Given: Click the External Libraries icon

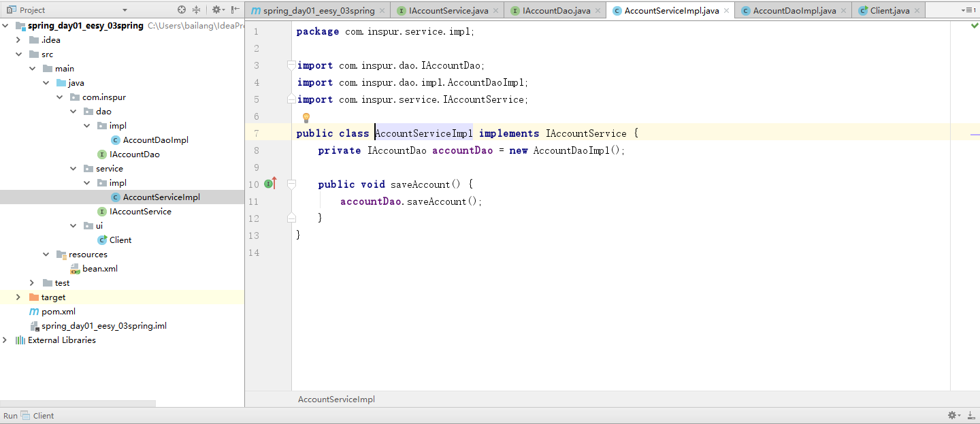Looking at the screenshot, I should click(x=20, y=340).
